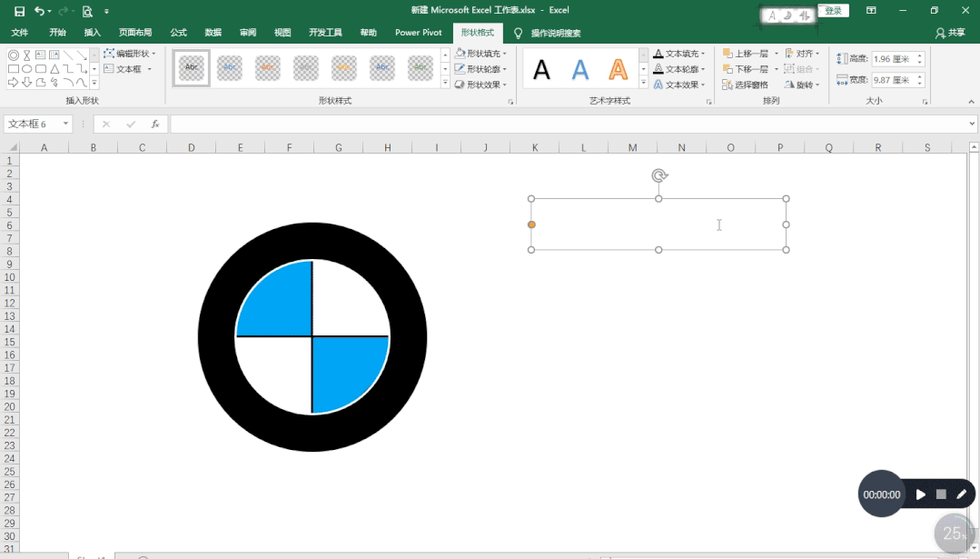Select the oval shape in Insert Shapes gallery
Screen dimensions: 980x559
[27, 69]
